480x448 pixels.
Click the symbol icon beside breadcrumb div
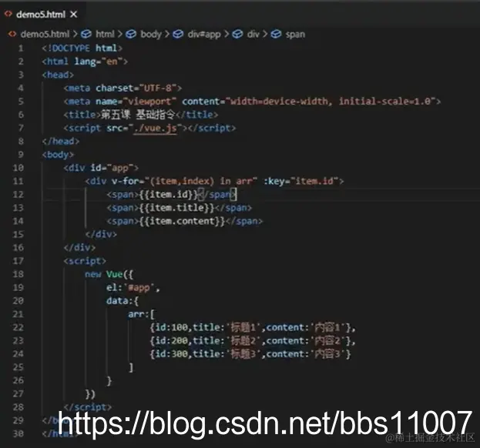(x=237, y=34)
